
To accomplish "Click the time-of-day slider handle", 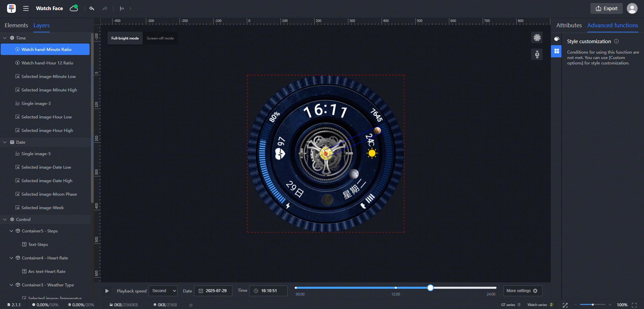I will pyautogui.click(x=430, y=288).
